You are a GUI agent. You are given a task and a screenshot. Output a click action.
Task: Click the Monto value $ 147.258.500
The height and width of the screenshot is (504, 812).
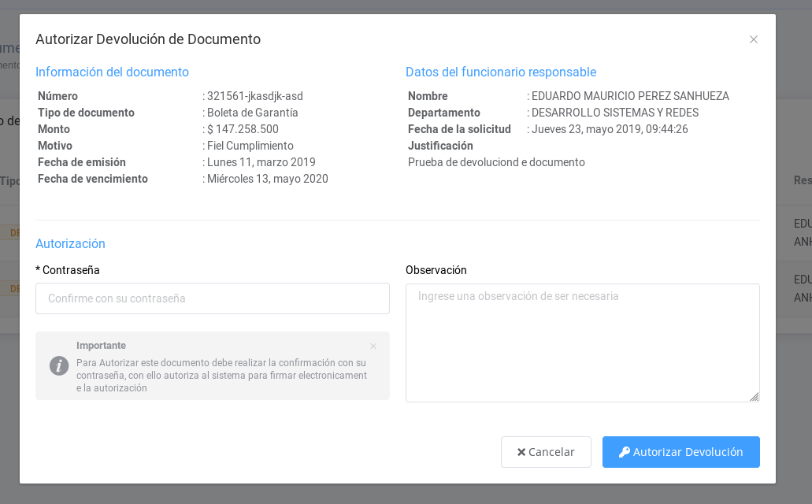point(243,129)
